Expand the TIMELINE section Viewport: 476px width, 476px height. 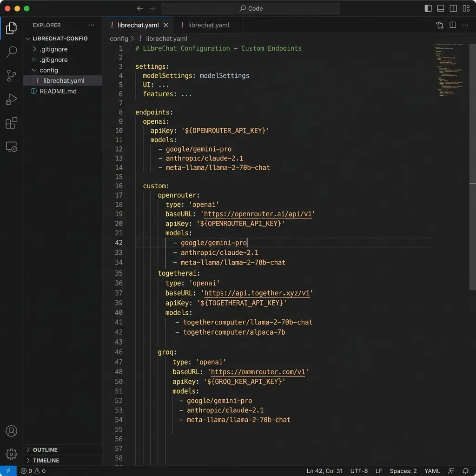click(28, 460)
